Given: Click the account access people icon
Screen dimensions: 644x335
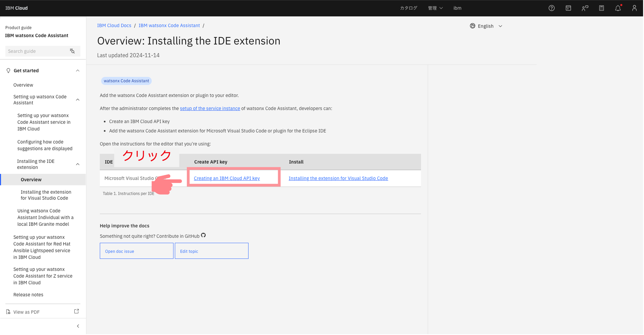Looking at the screenshot, I should (x=585, y=8).
